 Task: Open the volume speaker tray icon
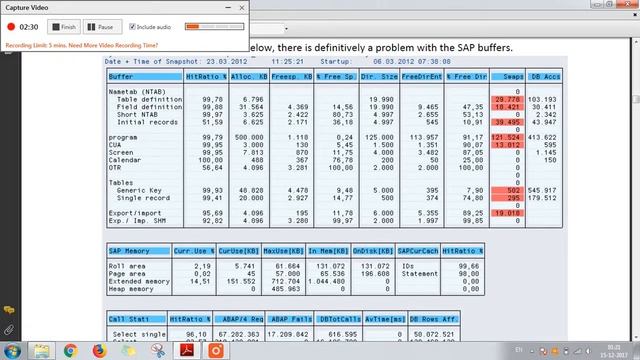coord(588,351)
